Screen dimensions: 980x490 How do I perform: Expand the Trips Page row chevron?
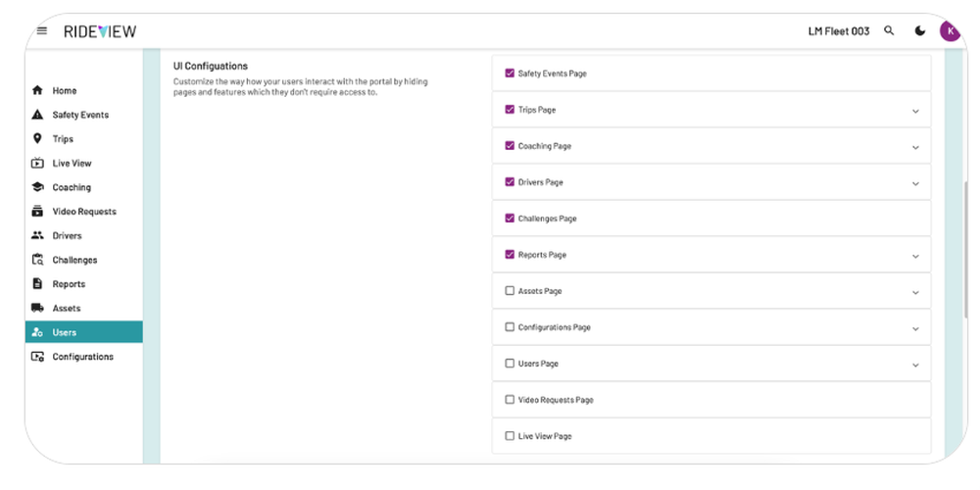coord(915,112)
